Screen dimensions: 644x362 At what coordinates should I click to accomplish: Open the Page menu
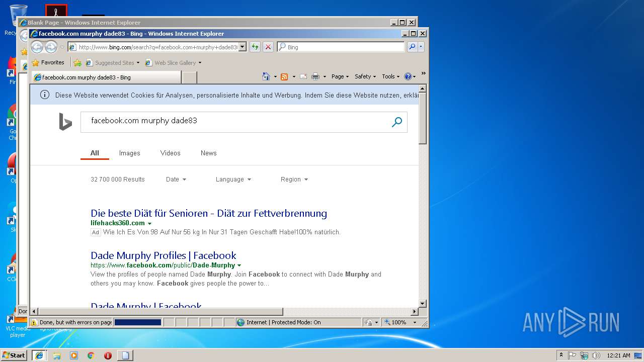[x=340, y=76]
